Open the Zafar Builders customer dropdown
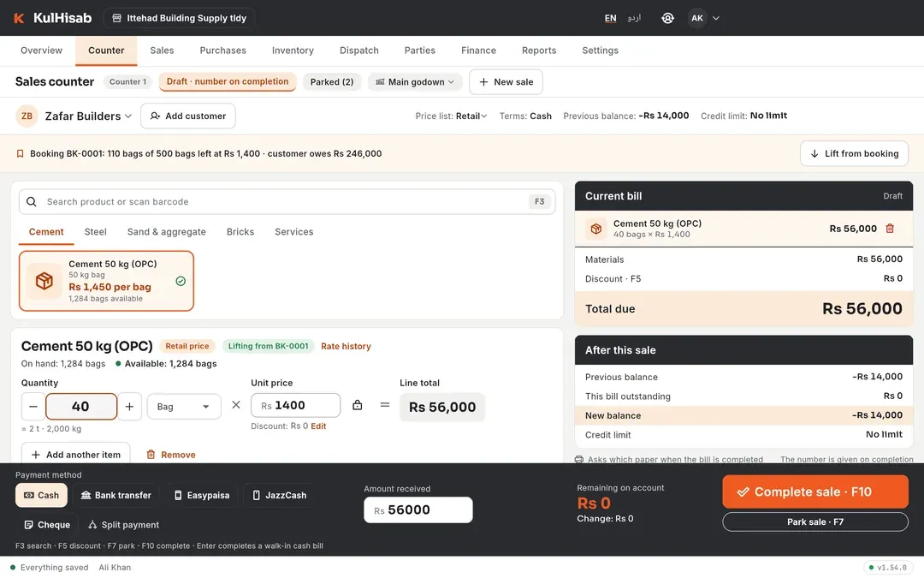 click(88, 116)
